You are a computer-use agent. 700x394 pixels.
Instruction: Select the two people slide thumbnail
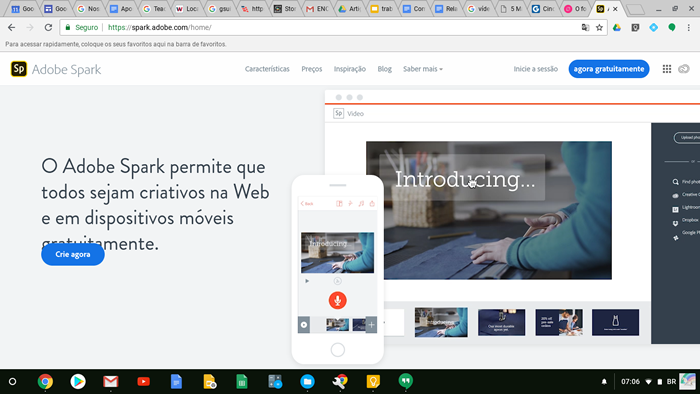click(559, 322)
